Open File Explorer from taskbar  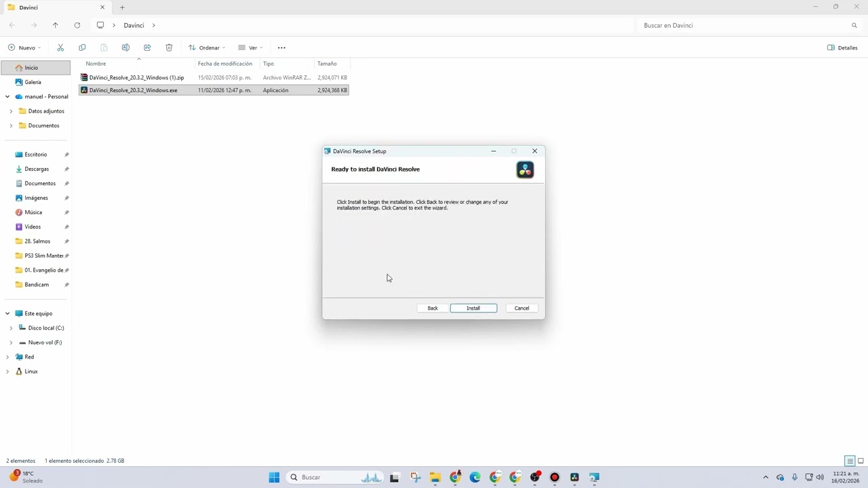[x=435, y=477]
